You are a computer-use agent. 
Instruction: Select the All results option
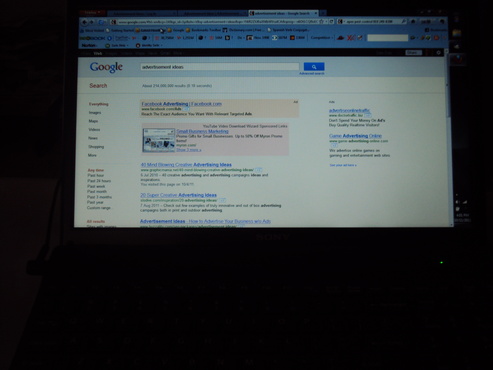(x=96, y=221)
